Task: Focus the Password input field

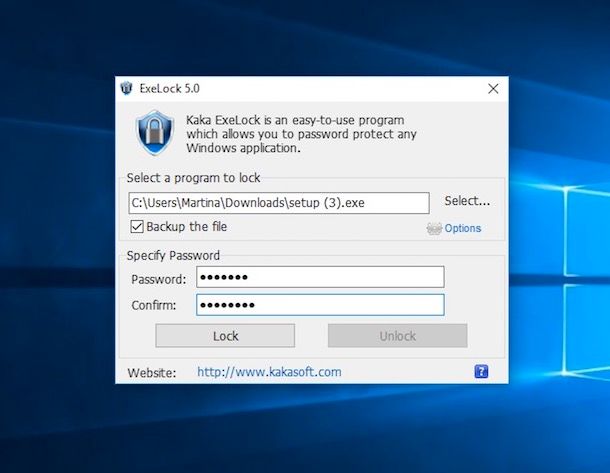Action: 320,277
